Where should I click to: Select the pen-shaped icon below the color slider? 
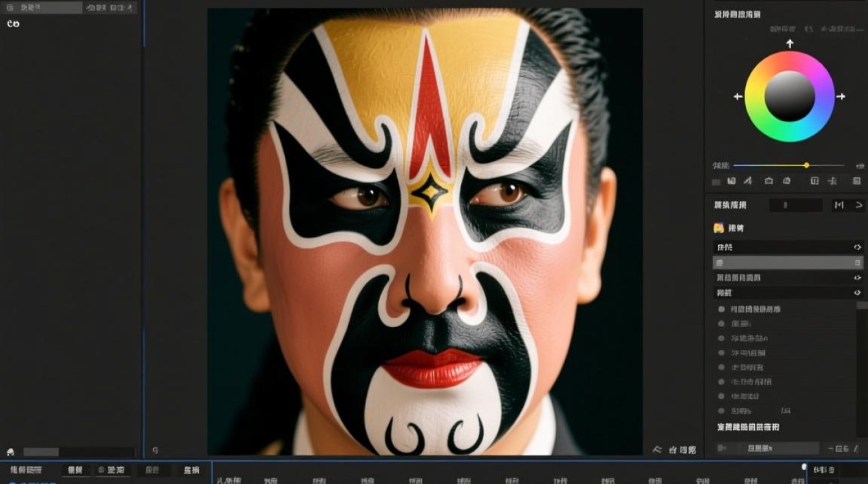point(748,181)
